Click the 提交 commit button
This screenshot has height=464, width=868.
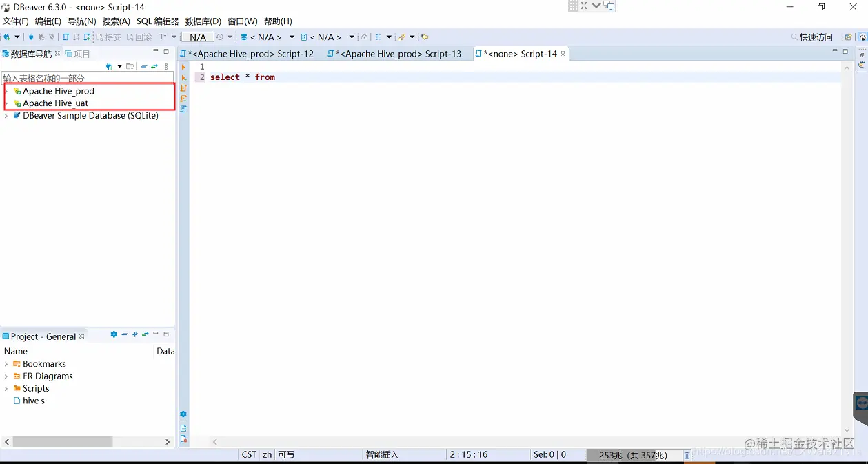point(108,37)
